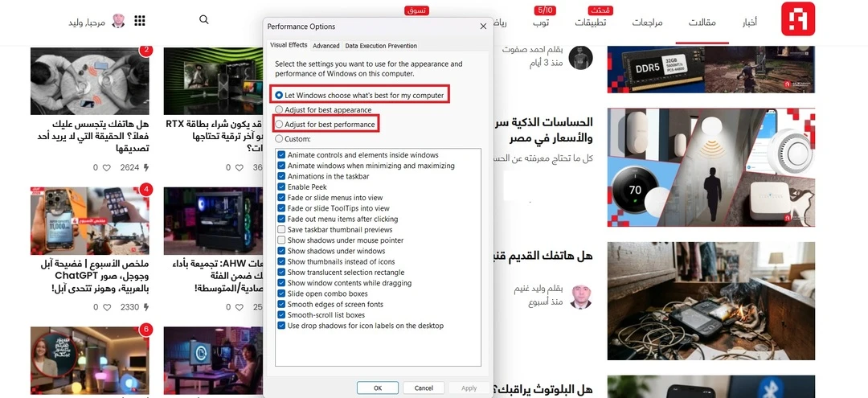Screen dimensions: 868x398
Task: Click the OK button
Action: (x=378, y=388)
